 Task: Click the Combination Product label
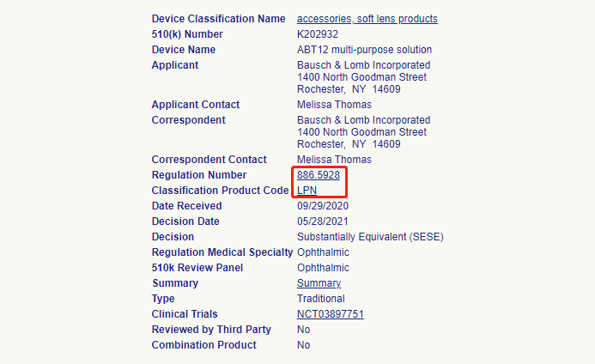pyautogui.click(x=203, y=345)
